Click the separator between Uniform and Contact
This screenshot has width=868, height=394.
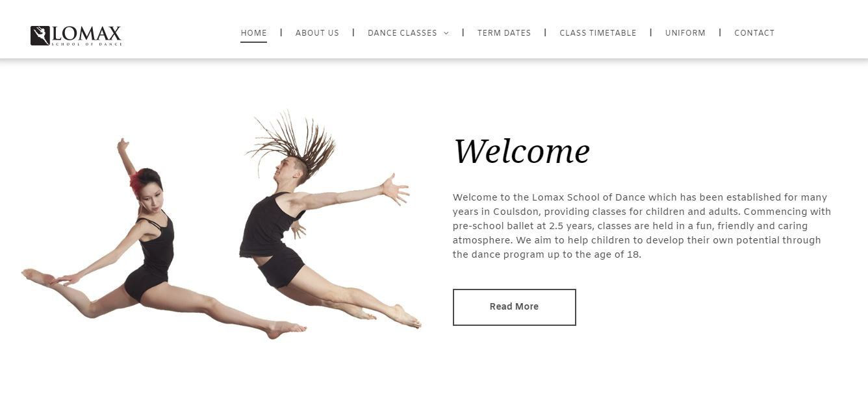coord(720,32)
